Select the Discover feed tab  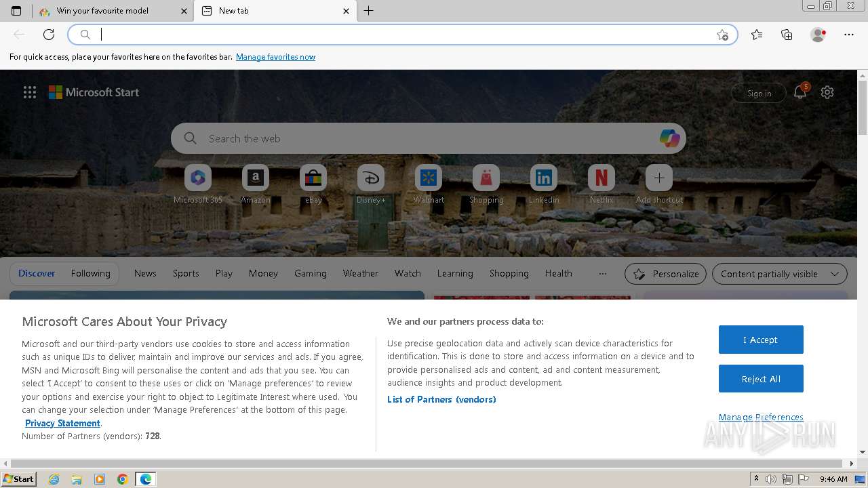click(37, 273)
